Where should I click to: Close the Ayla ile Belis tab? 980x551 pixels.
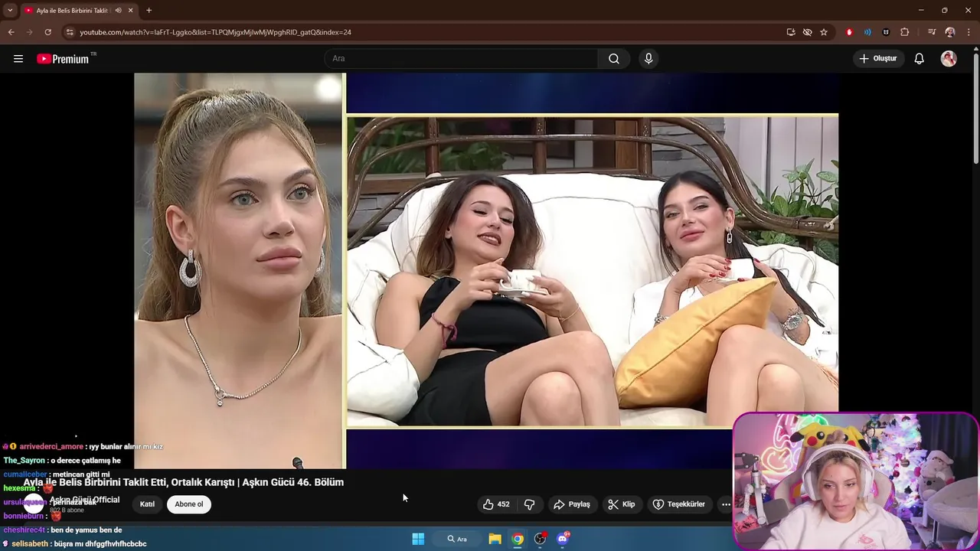pos(131,11)
